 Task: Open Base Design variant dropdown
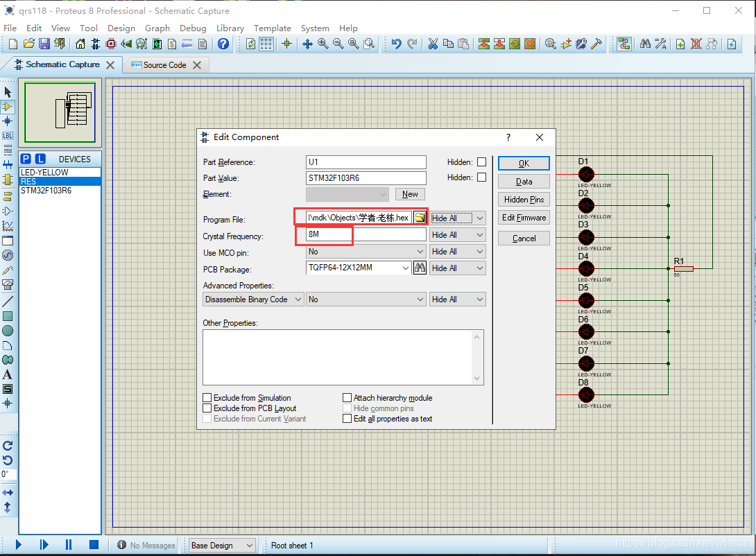[x=222, y=546]
